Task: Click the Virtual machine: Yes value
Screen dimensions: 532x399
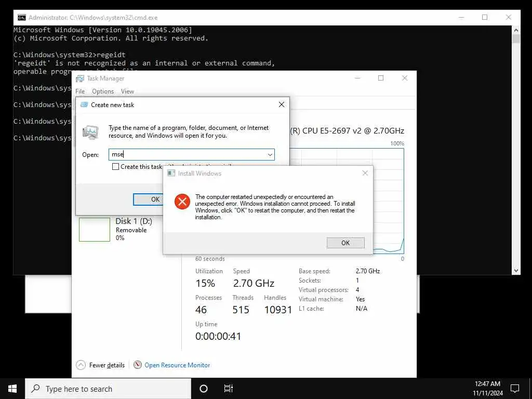Action: [x=360, y=299]
